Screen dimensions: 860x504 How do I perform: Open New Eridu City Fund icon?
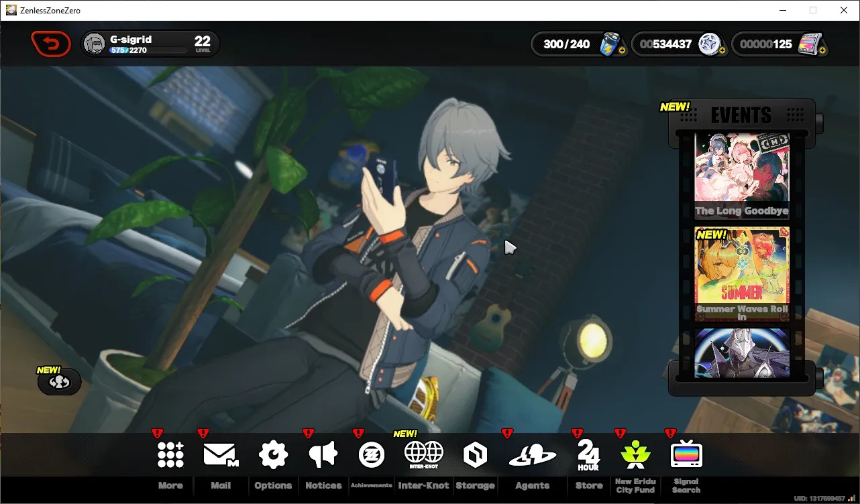click(x=635, y=454)
